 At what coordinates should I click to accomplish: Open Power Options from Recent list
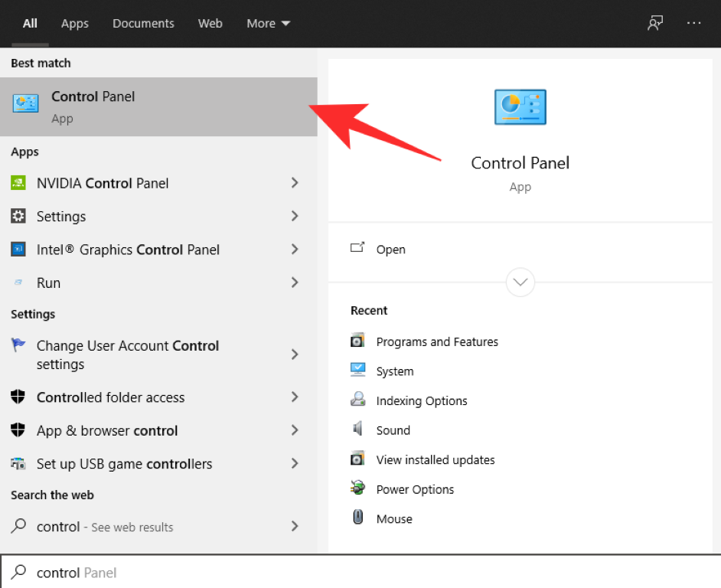click(415, 489)
